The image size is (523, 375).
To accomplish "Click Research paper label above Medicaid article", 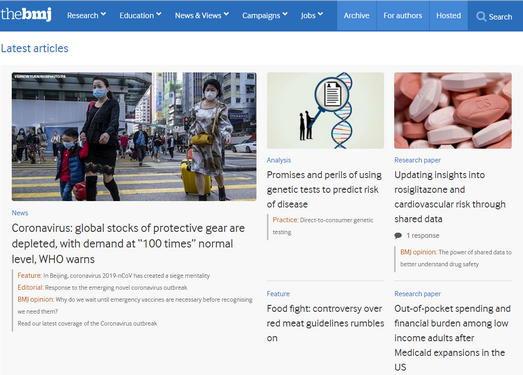I will [417, 294].
